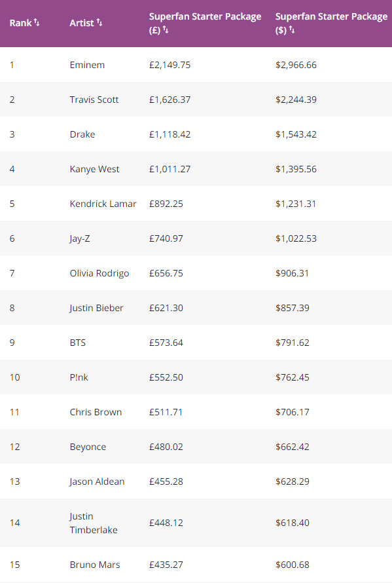Select Kendrick Lamar's $1,231.31 value
Screen dimensions: 392x583
[x=296, y=204]
